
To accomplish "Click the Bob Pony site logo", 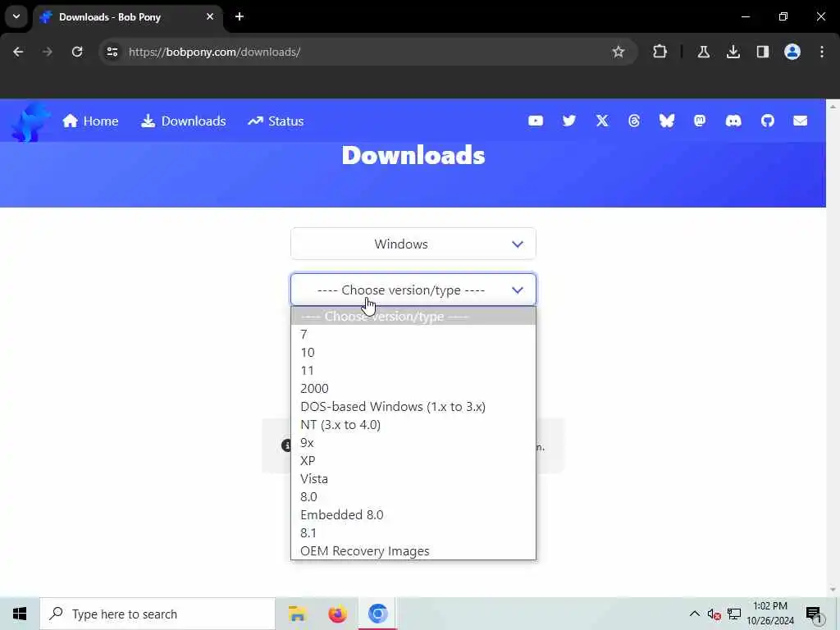I will (x=31, y=122).
